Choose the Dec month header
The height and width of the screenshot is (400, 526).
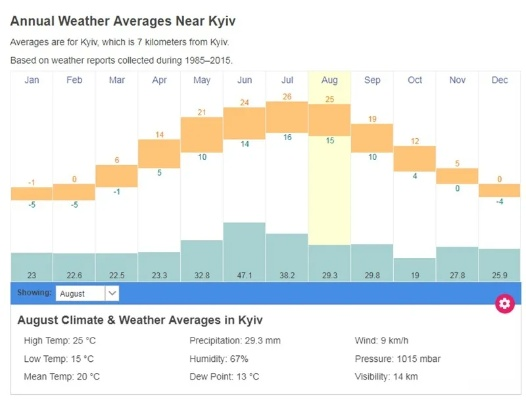[x=499, y=80]
